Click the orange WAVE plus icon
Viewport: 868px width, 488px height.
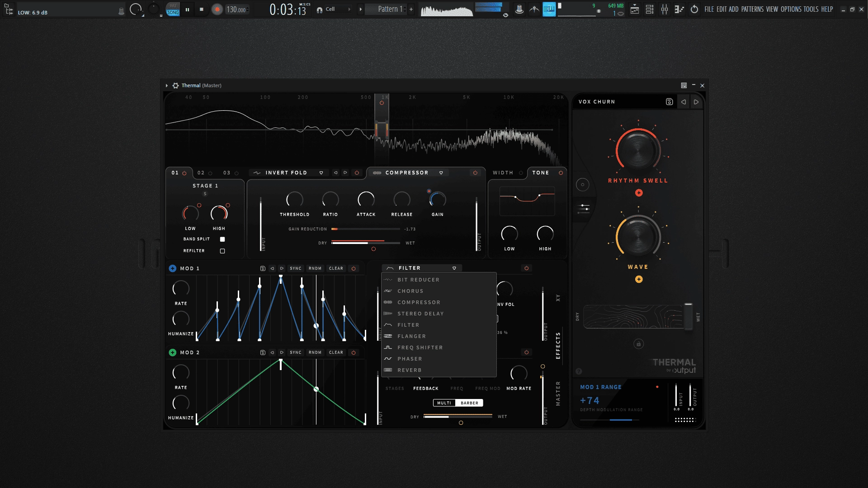[x=639, y=279]
